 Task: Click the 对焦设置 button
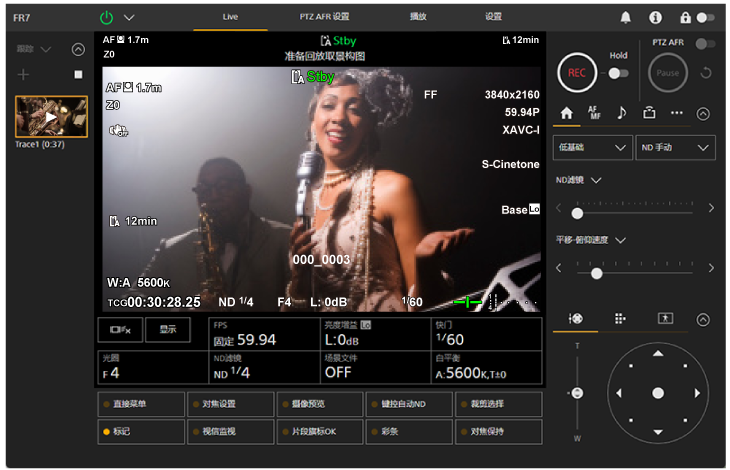coord(230,404)
